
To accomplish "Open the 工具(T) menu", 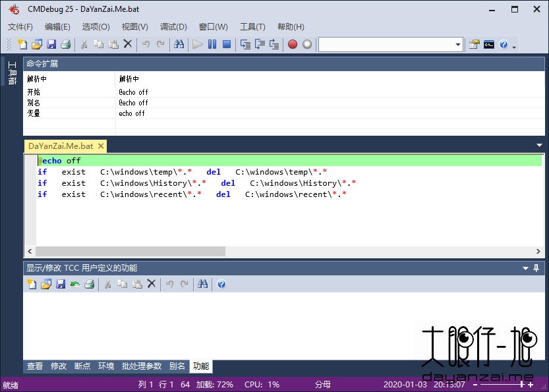I will coord(252,27).
